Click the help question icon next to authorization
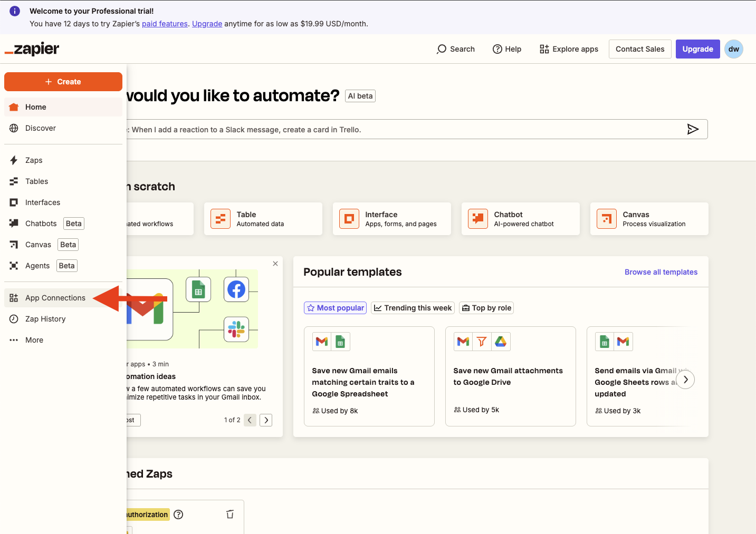 178,514
